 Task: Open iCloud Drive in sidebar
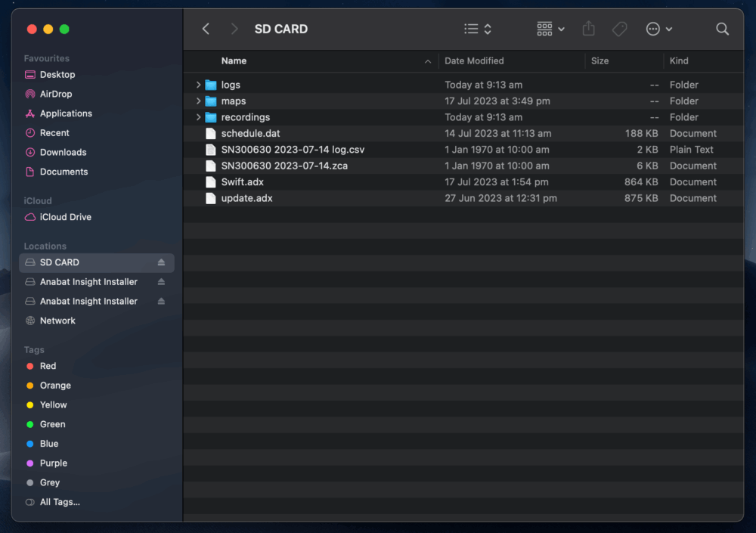(x=65, y=217)
